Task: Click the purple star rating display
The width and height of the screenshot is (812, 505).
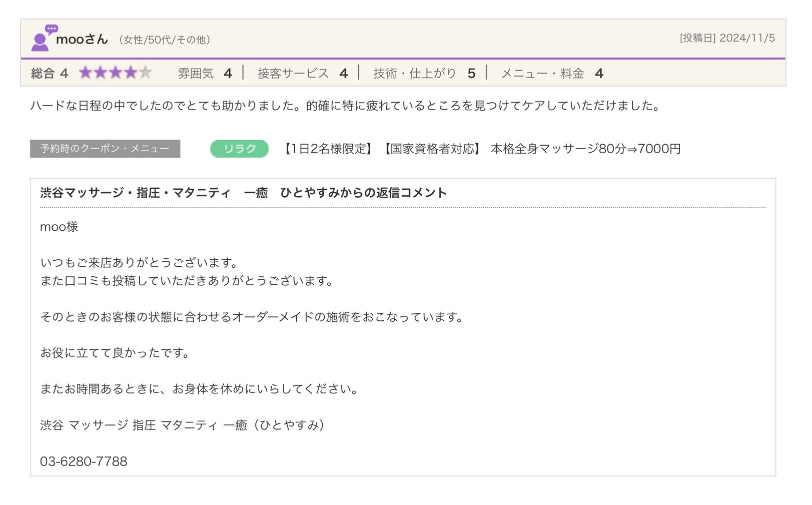Action: click(x=116, y=73)
